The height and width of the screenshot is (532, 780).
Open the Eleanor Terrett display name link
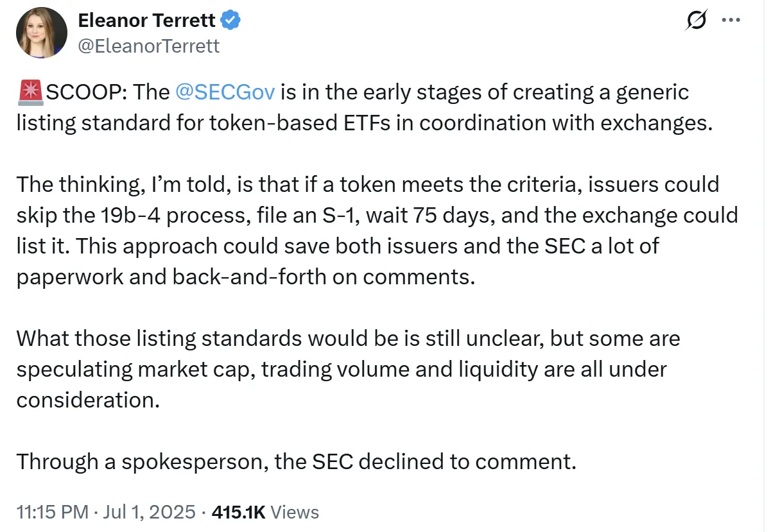147,21
